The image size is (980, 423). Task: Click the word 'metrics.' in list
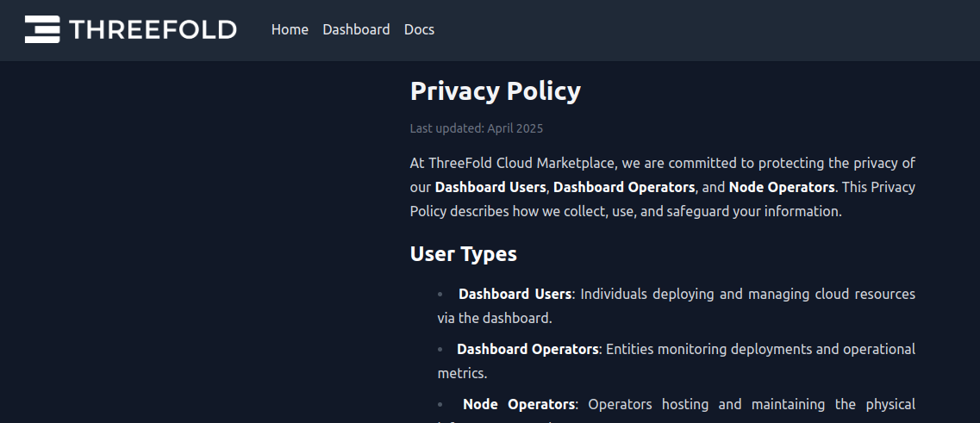[x=462, y=373]
